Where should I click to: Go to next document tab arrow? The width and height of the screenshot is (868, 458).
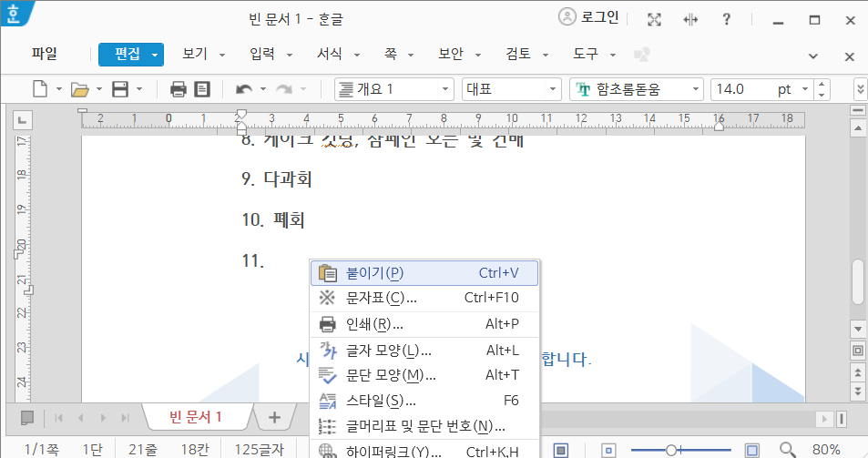103,418
